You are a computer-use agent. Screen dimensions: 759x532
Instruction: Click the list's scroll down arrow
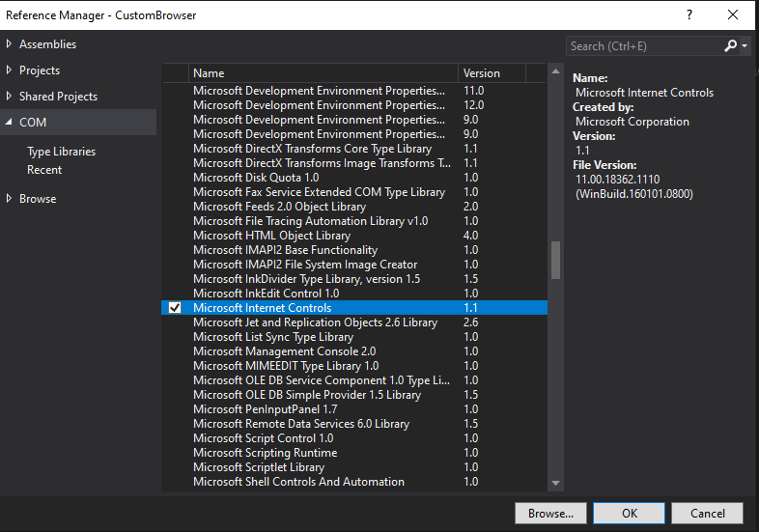pos(555,483)
